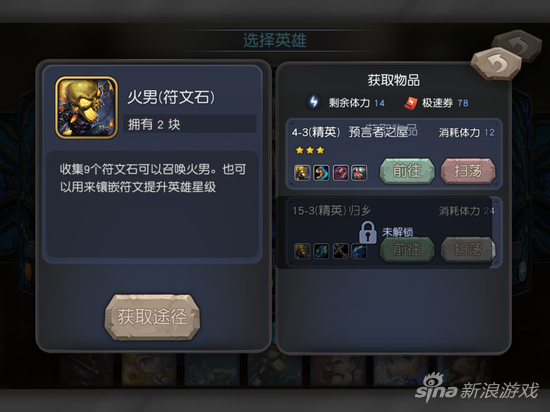Select third reward icon in 4-3 stage
This screenshot has width=550, height=412.
[x=341, y=173]
